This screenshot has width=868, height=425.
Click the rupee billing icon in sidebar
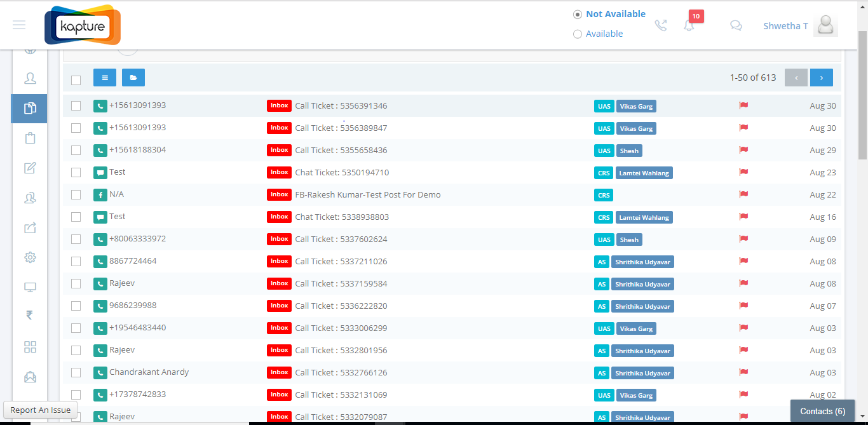30,315
